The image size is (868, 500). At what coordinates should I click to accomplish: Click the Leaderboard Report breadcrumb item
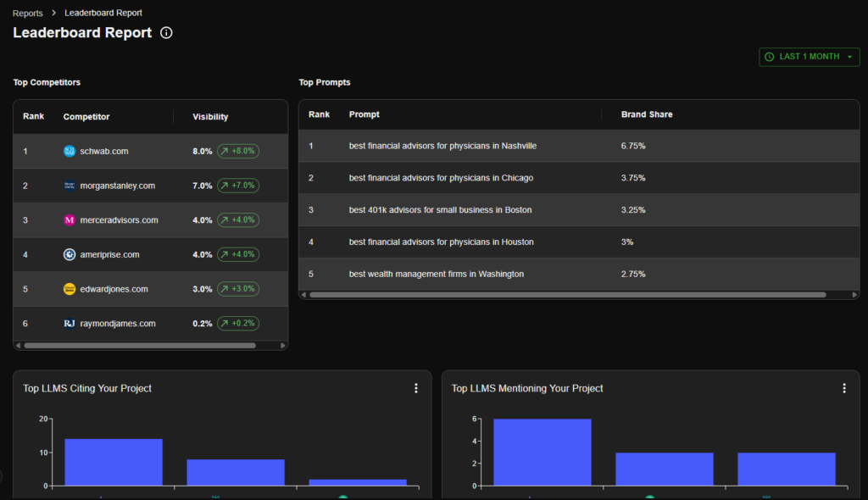point(103,13)
